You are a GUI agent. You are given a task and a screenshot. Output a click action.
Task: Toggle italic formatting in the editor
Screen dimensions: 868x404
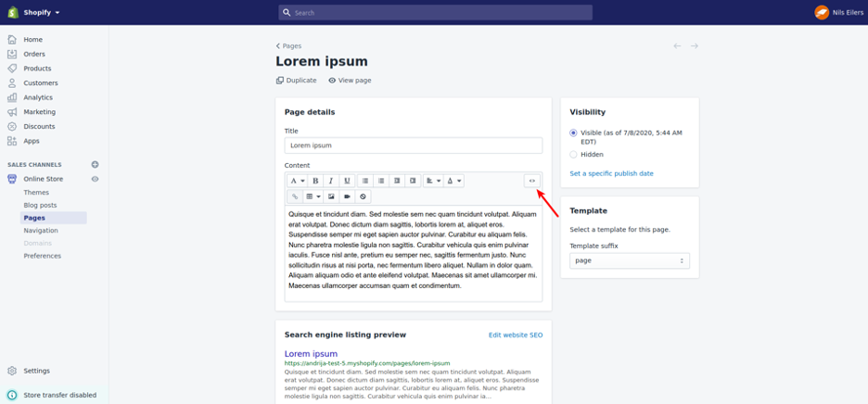click(331, 181)
